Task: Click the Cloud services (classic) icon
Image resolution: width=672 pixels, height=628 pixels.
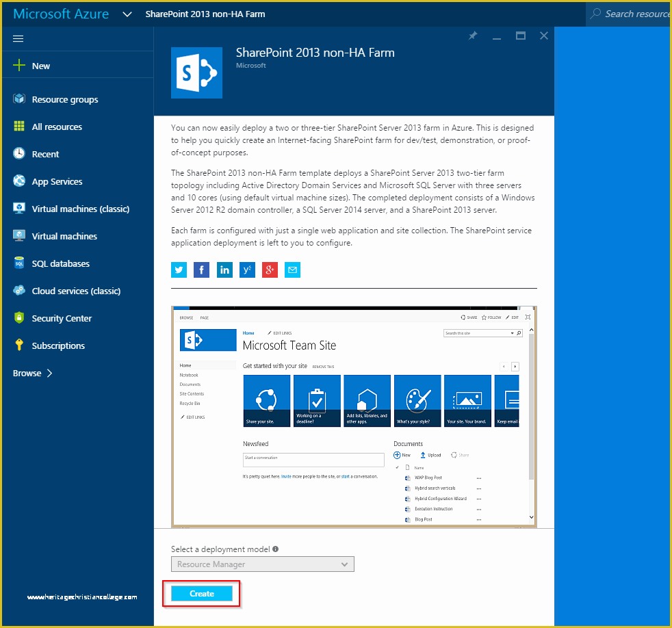Action: click(x=19, y=291)
